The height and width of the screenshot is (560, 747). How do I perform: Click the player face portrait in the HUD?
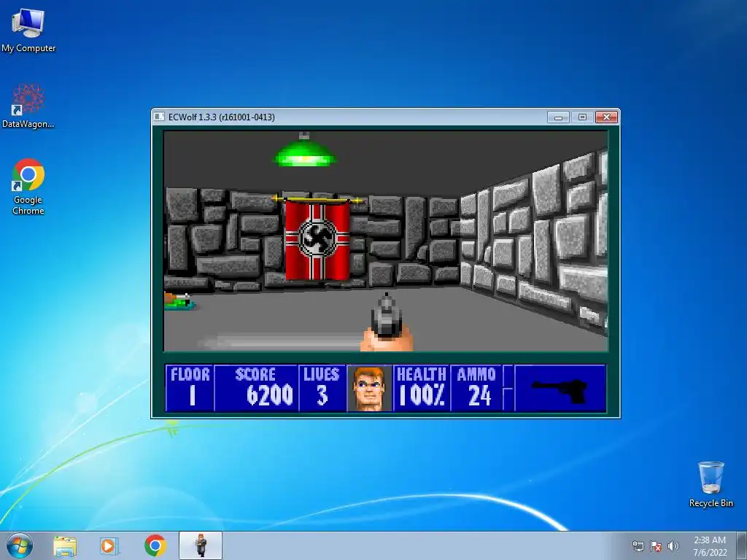tap(369, 389)
